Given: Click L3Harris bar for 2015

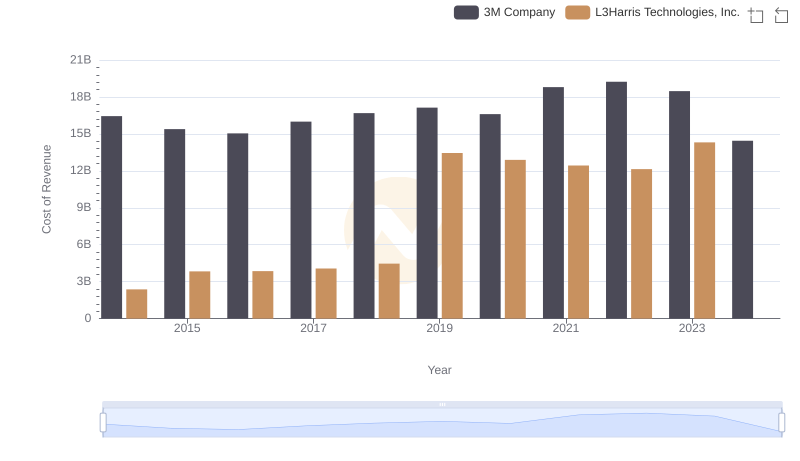Looking at the screenshot, I should [x=199, y=295].
